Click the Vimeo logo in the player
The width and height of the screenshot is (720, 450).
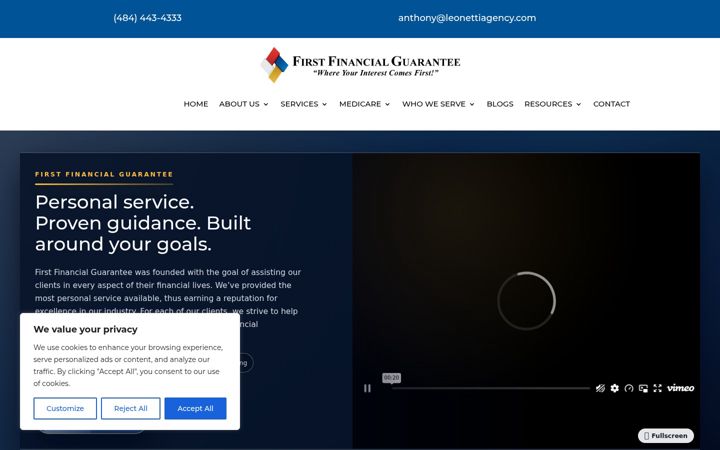[x=681, y=388]
